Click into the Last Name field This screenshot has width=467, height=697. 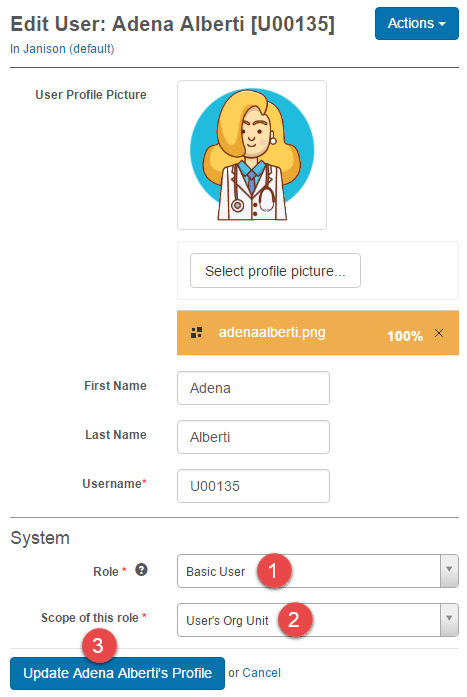click(x=253, y=437)
